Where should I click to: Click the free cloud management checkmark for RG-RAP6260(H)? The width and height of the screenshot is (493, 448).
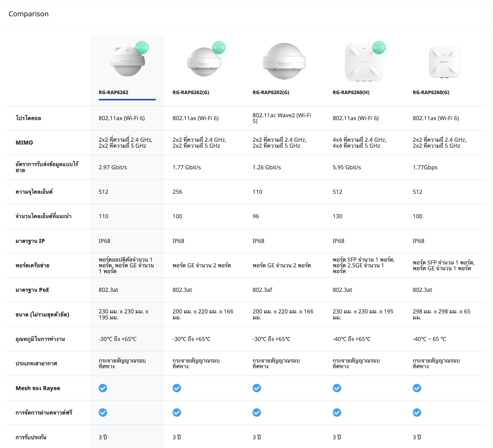pyautogui.click(x=337, y=413)
